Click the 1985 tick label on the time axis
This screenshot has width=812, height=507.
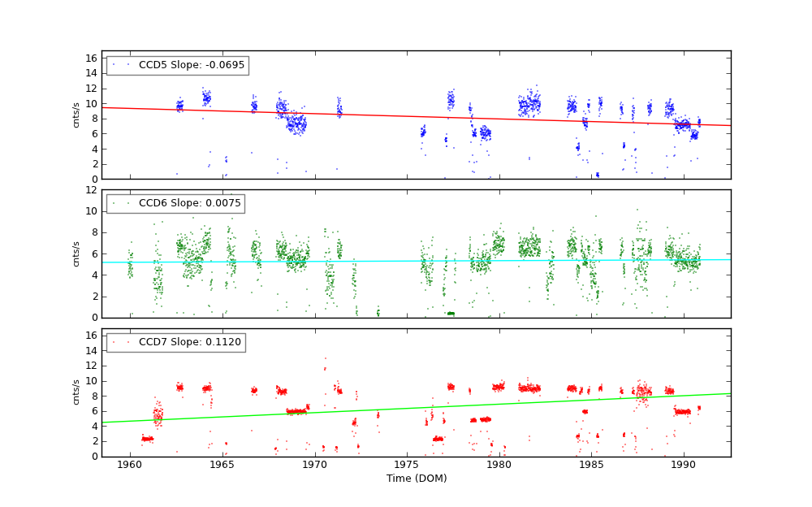point(591,466)
